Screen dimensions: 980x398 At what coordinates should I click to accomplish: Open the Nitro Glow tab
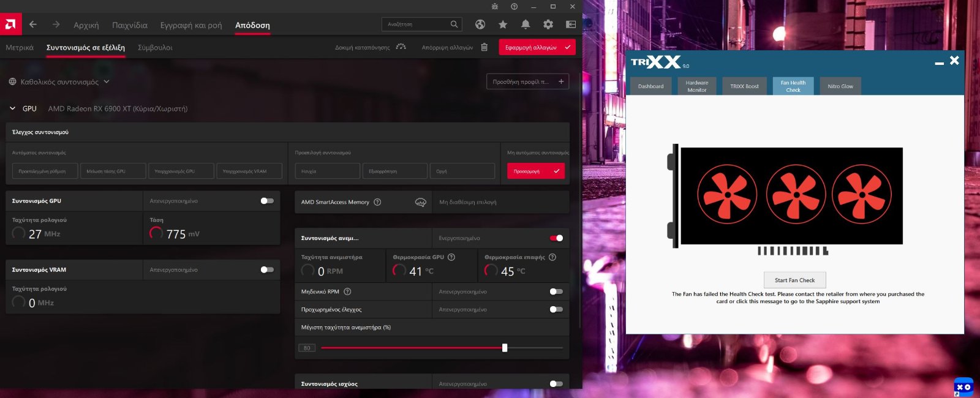click(840, 86)
